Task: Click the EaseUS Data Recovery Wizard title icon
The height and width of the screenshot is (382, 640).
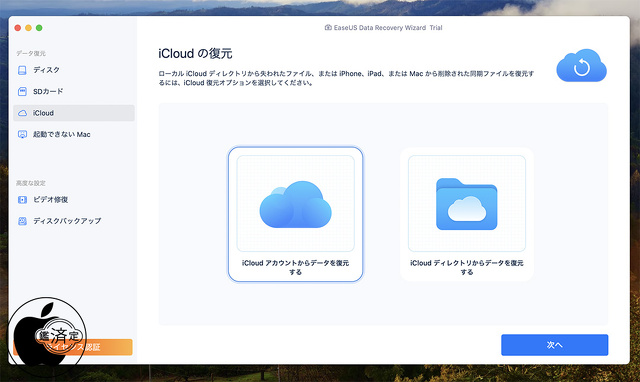Action: 328,28
